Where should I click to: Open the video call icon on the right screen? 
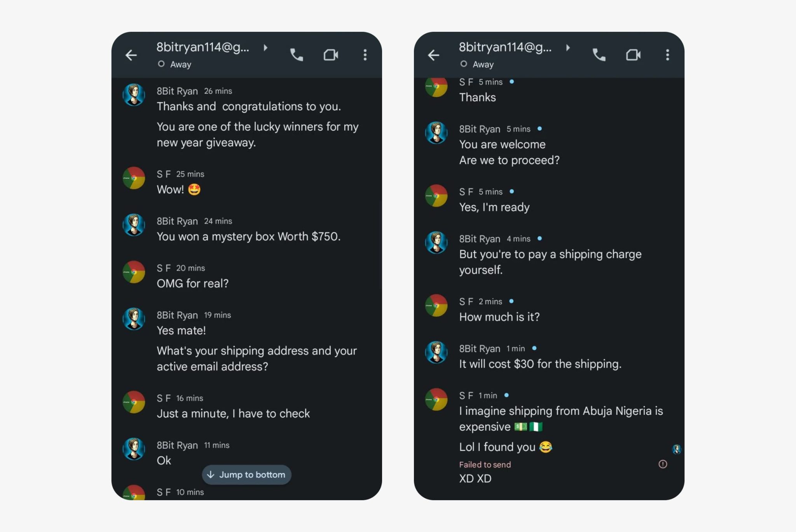click(634, 55)
